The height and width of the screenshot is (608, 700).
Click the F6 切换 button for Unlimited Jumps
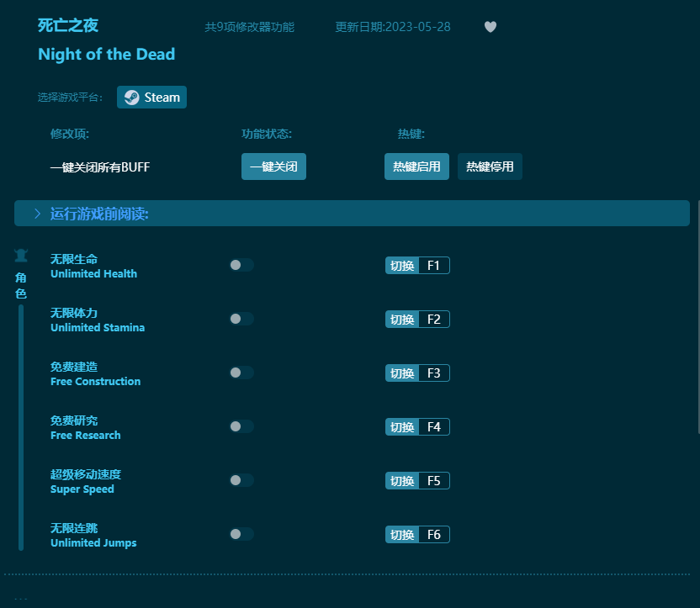point(417,534)
